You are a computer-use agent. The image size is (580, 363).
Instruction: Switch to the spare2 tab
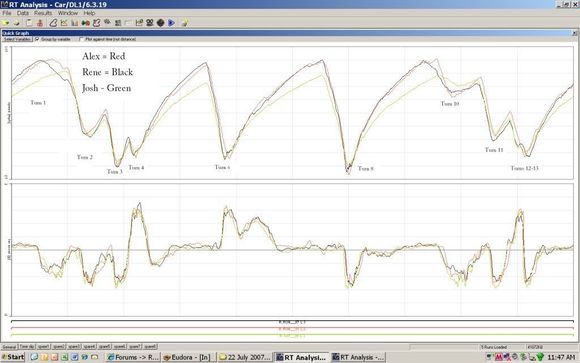pos(58,347)
